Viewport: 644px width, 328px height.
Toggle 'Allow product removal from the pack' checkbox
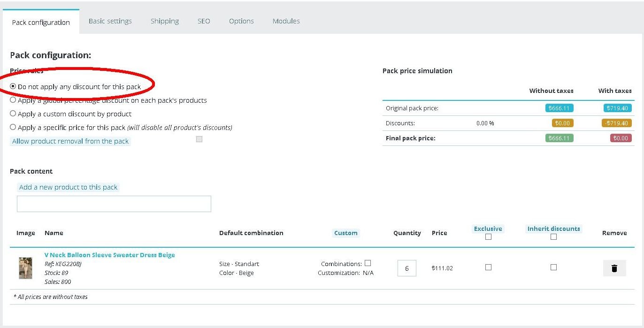[199, 139]
